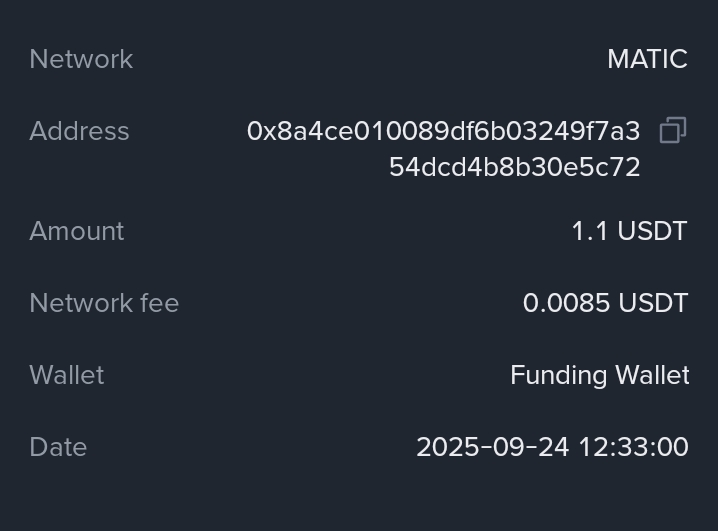Click the Date label
Viewport: 718px width, 531px height.
pyautogui.click(x=58, y=447)
